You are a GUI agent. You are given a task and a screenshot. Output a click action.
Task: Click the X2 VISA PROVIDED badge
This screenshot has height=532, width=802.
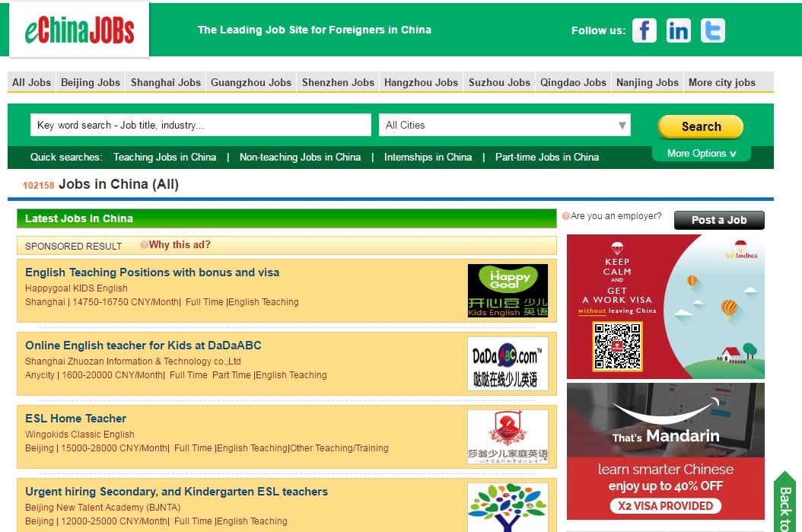pos(666,506)
